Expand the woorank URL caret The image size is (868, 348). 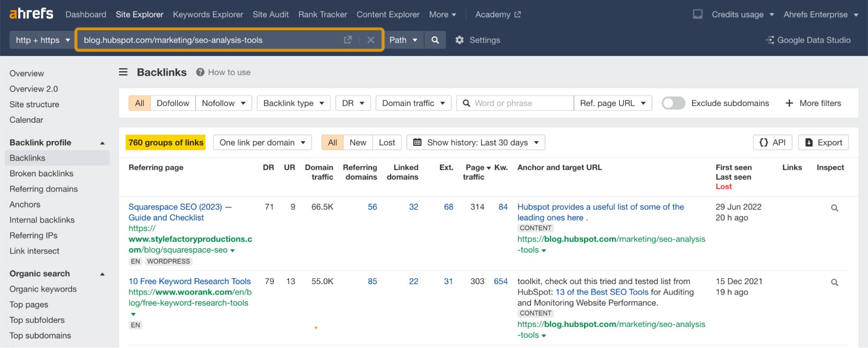[133, 314]
